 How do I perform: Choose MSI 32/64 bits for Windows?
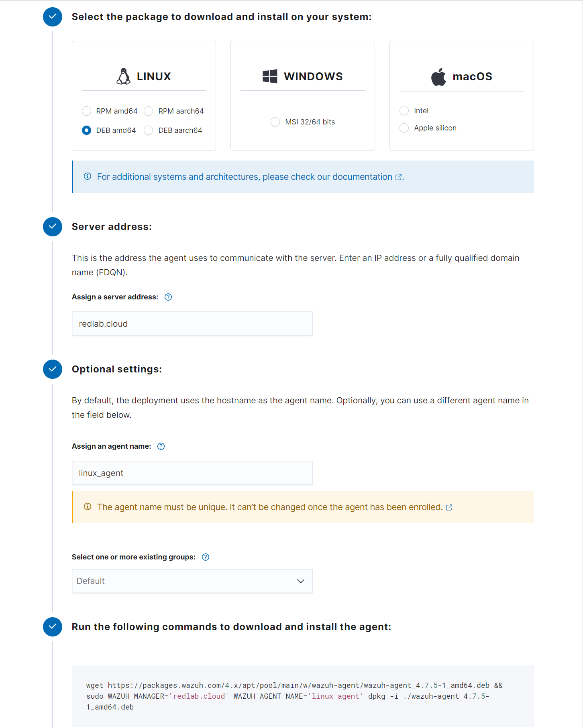[x=275, y=122]
